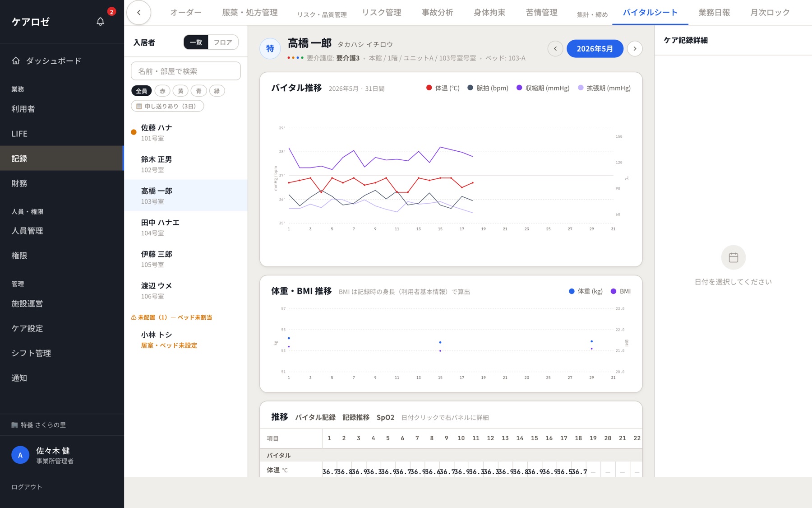The image size is (812, 508).
Task: Click the orange status dot by 佐藤 ハナ
Action: (x=134, y=132)
